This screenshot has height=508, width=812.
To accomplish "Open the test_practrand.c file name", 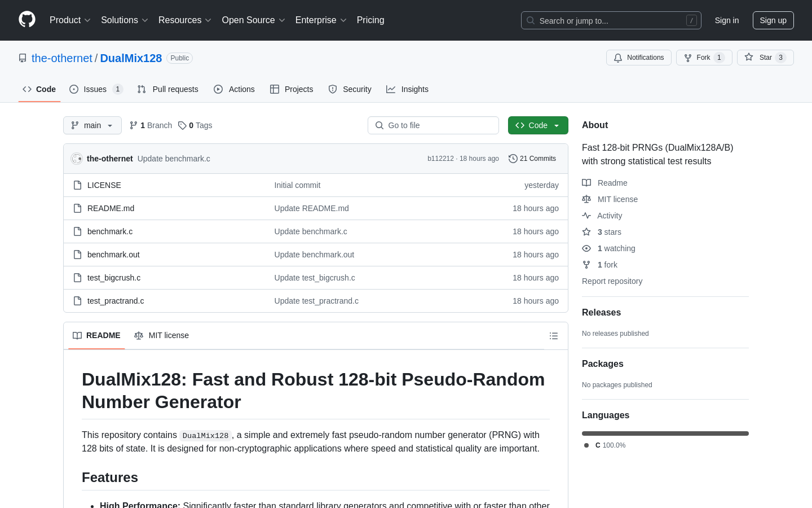I will (116, 301).
